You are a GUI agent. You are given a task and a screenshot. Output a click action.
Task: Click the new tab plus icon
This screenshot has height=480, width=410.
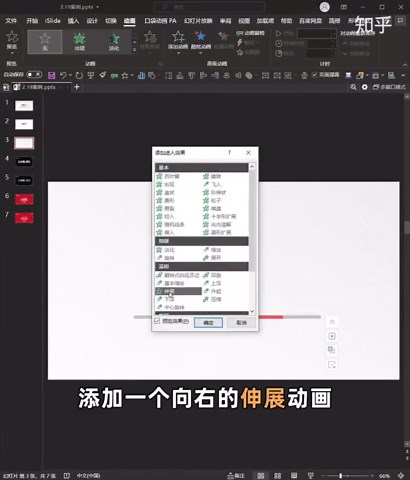(x=77, y=87)
